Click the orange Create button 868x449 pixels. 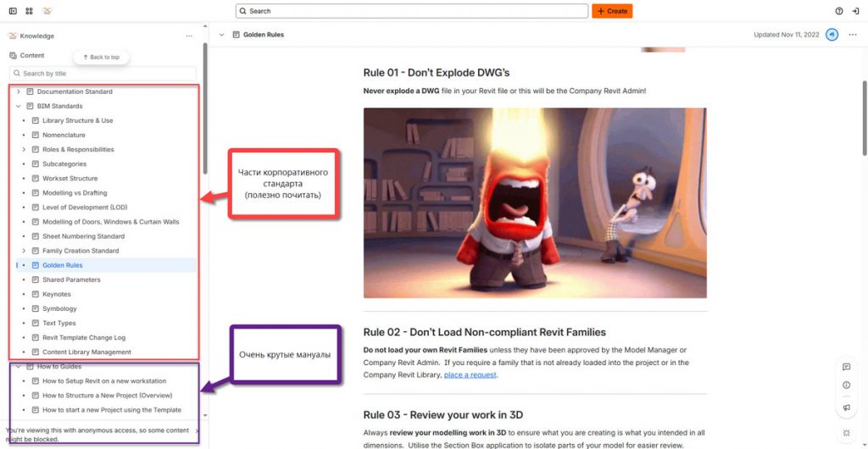click(x=612, y=11)
